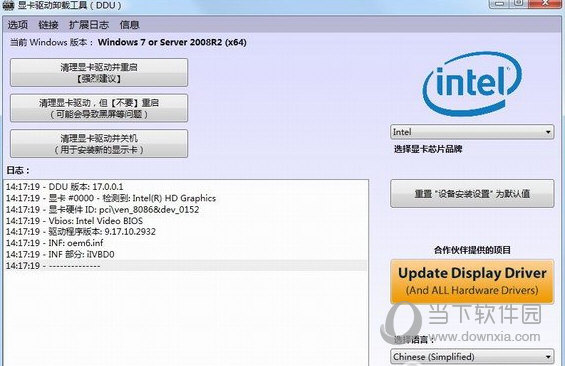Select log line INF 部分: iIVBD0
565x366 pixels.
[60, 254]
